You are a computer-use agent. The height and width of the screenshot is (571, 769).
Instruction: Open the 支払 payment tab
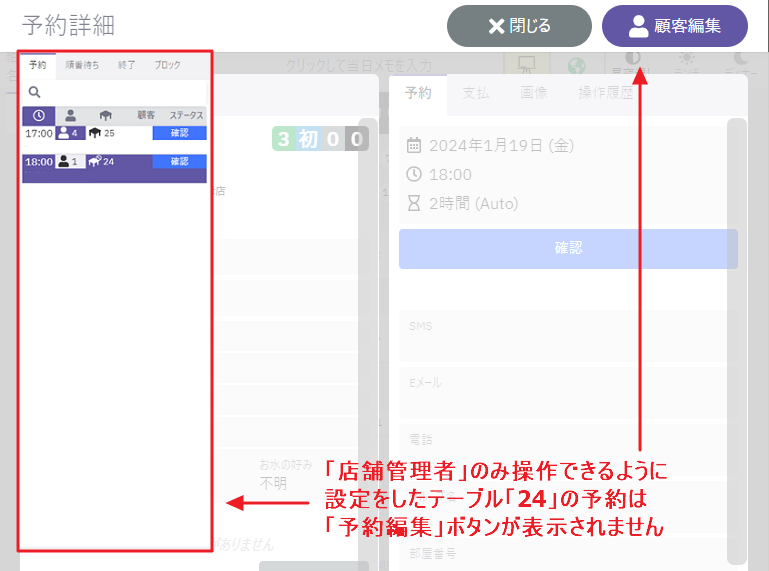click(476, 93)
